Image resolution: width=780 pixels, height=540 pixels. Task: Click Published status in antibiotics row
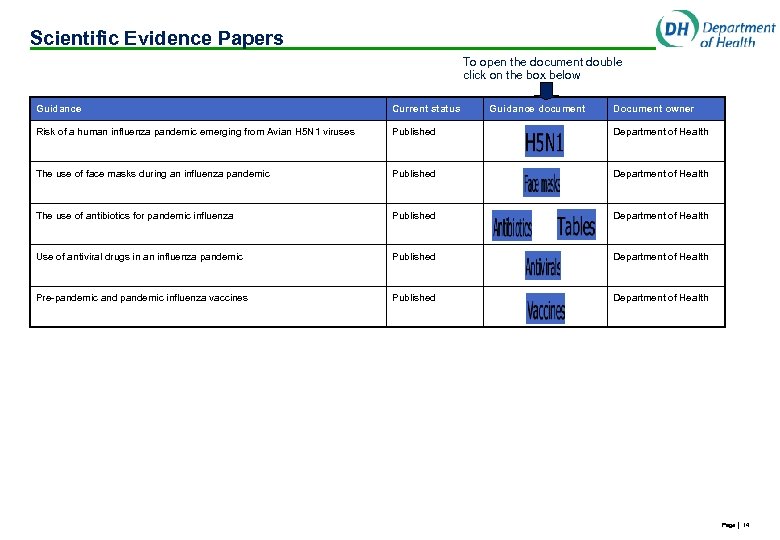tap(413, 216)
